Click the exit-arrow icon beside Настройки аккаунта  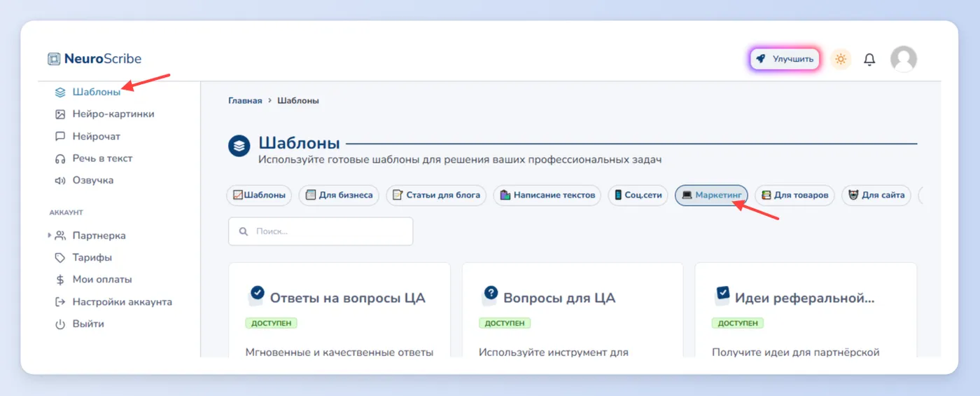pos(60,302)
